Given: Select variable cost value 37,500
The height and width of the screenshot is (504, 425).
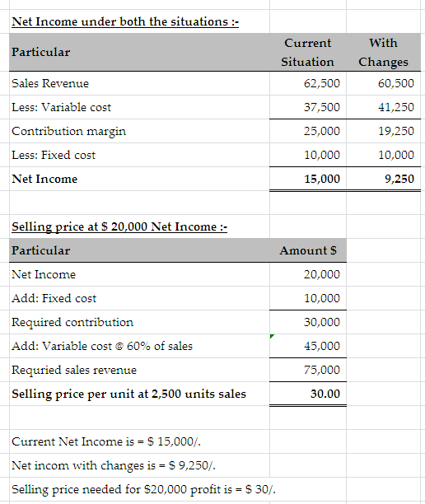Looking at the screenshot, I should (x=322, y=107).
